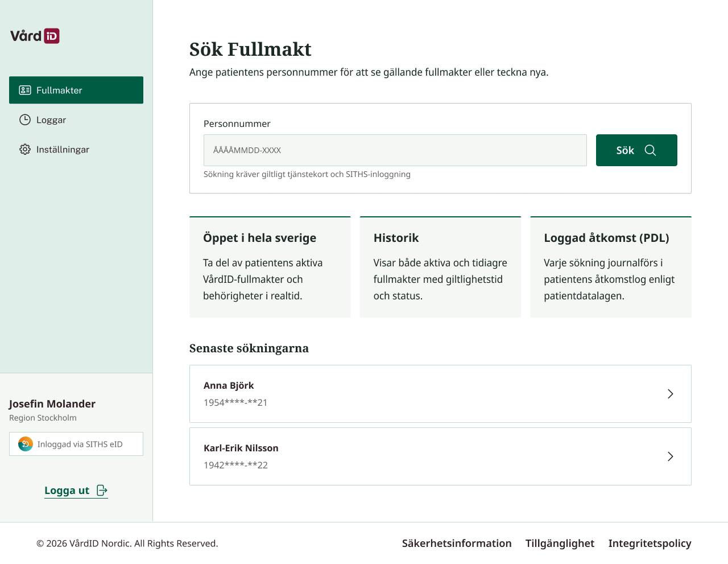Click the SITHS-inloggning hint text
Viewport: 728px width, 564px height.
coord(307,174)
